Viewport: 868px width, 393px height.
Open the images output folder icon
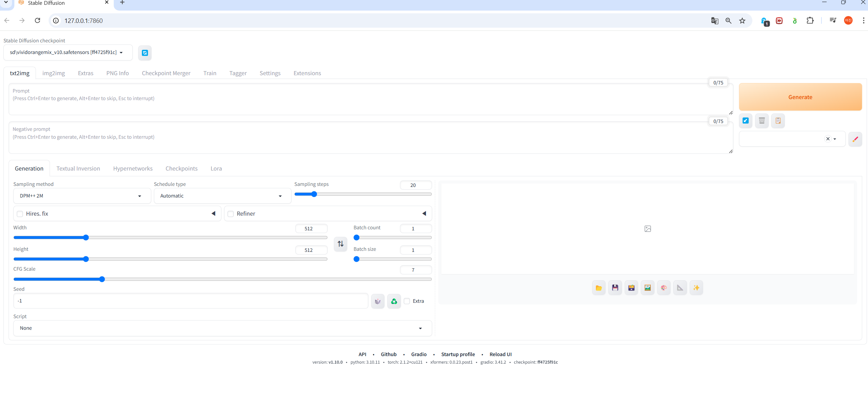pyautogui.click(x=599, y=288)
